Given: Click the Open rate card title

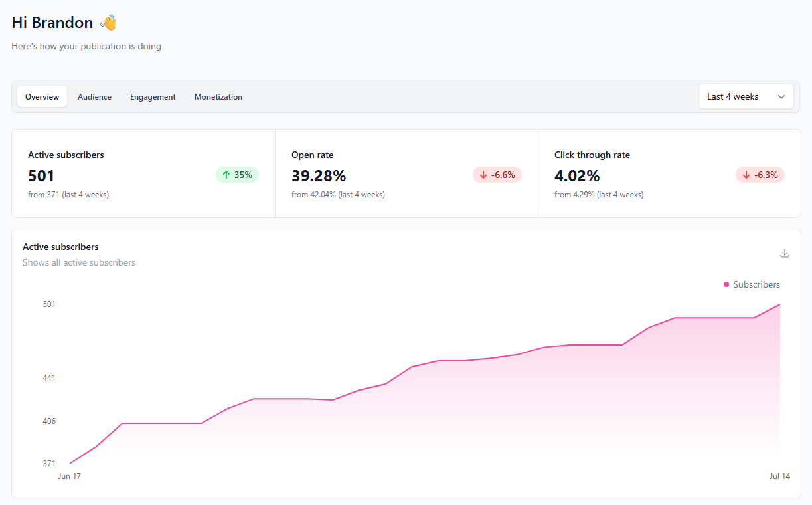Looking at the screenshot, I should tap(312, 155).
